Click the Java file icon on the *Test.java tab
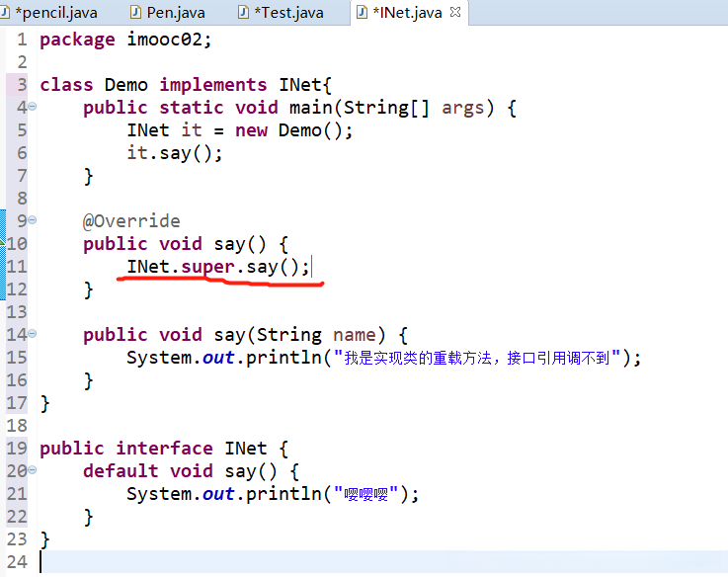The image size is (728, 577). pos(243,12)
